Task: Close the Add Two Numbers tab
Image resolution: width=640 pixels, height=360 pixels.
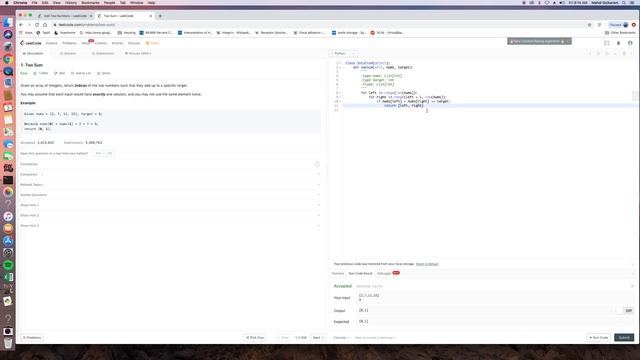Action: coord(91,16)
